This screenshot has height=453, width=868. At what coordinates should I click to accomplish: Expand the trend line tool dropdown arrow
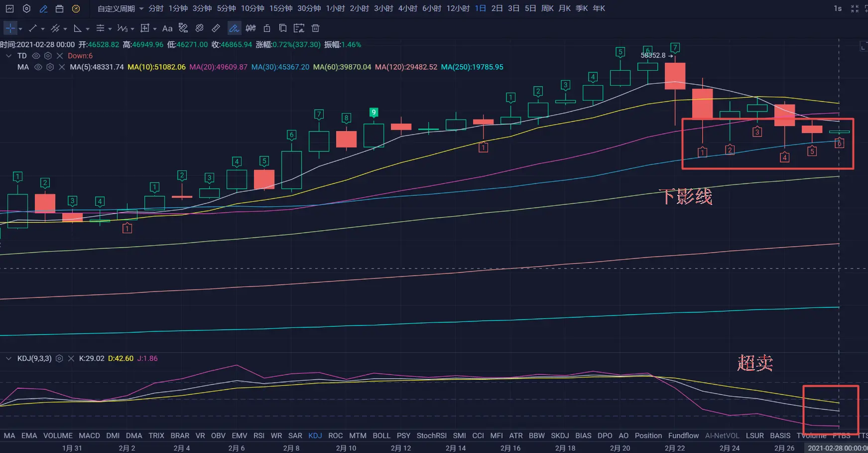(43, 29)
